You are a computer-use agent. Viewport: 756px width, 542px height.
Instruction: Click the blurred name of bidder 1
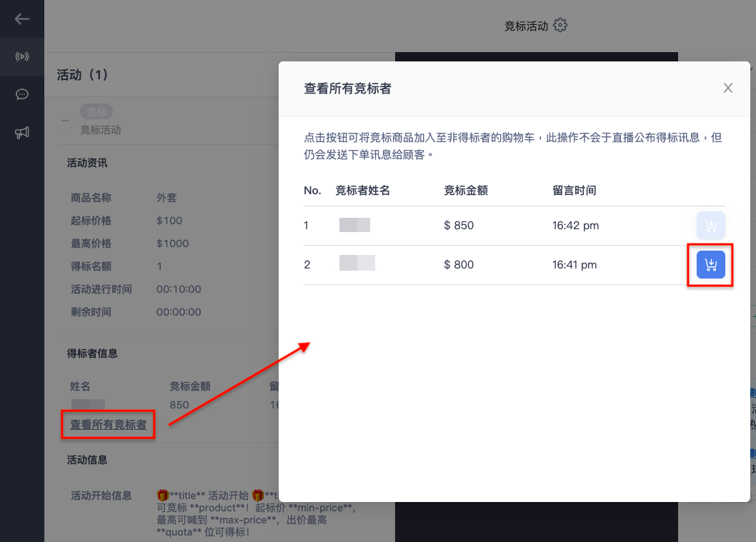(x=354, y=225)
